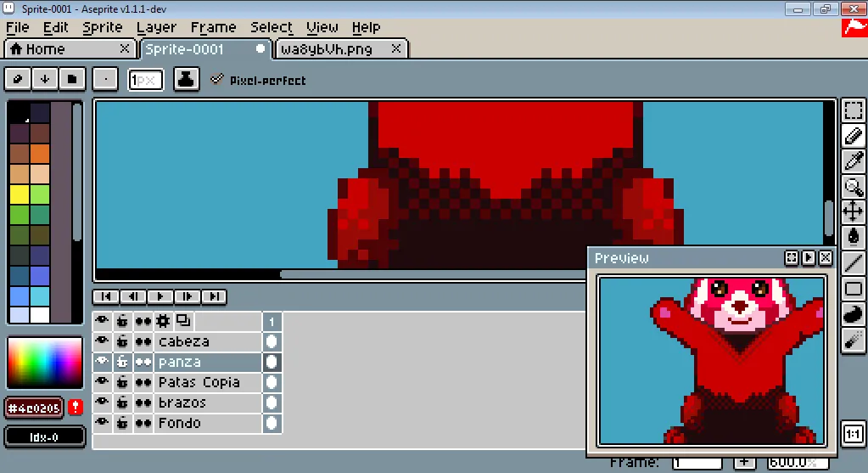Open the Select menu

tap(272, 27)
